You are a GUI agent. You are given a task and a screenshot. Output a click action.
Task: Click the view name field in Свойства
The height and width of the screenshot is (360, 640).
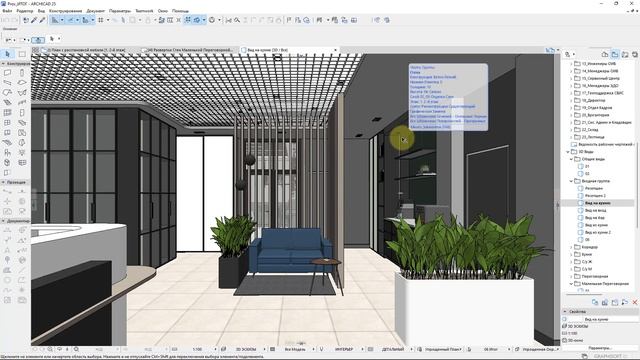[x=603, y=319]
